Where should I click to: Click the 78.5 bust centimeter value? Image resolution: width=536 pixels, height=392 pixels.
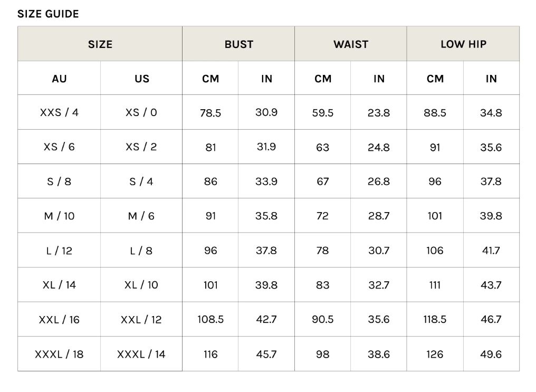pyautogui.click(x=210, y=113)
